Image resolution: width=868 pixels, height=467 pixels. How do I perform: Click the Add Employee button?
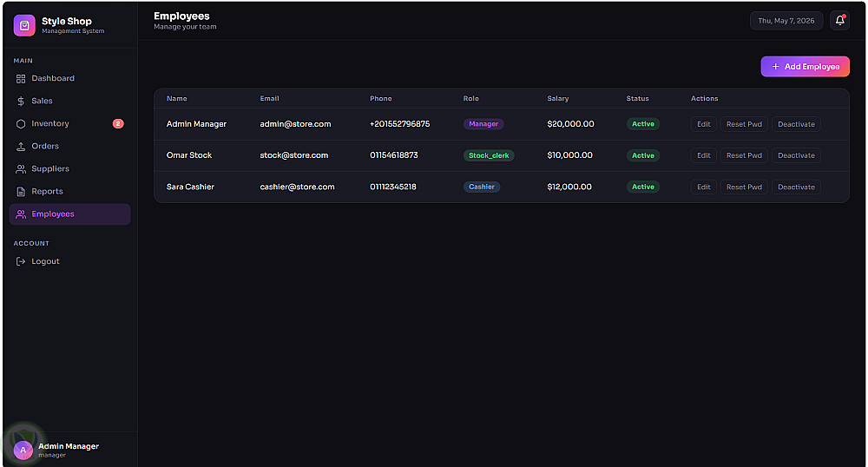pos(805,66)
